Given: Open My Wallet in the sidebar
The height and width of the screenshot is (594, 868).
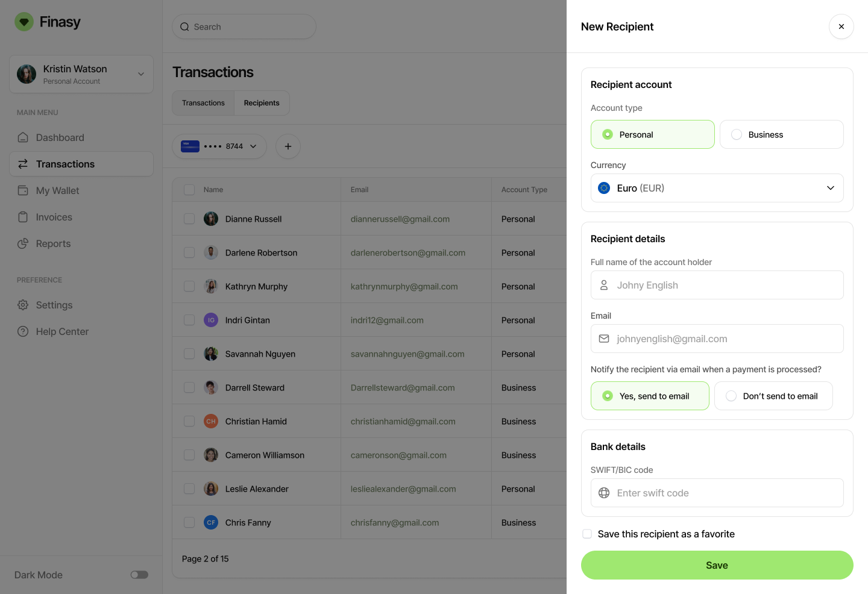Looking at the screenshot, I should [81, 190].
